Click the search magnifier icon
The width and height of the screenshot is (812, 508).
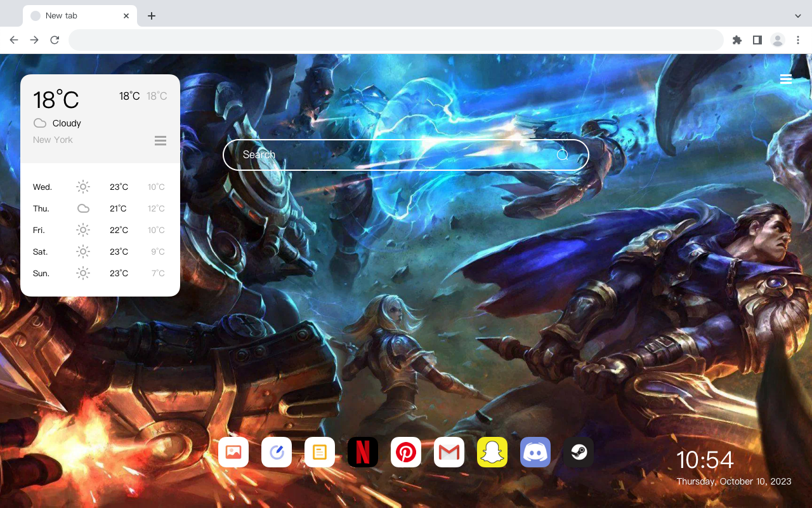click(x=562, y=155)
